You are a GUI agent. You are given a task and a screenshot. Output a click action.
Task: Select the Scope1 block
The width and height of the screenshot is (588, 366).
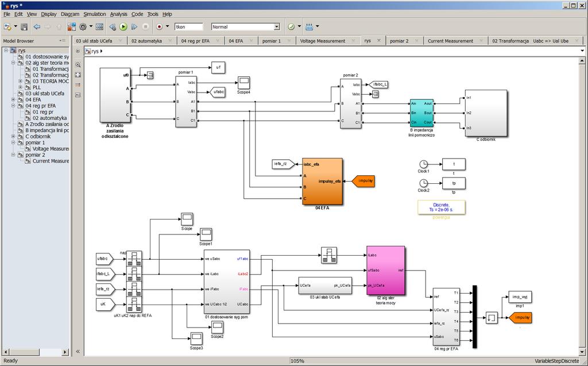click(x=206, y=234)
